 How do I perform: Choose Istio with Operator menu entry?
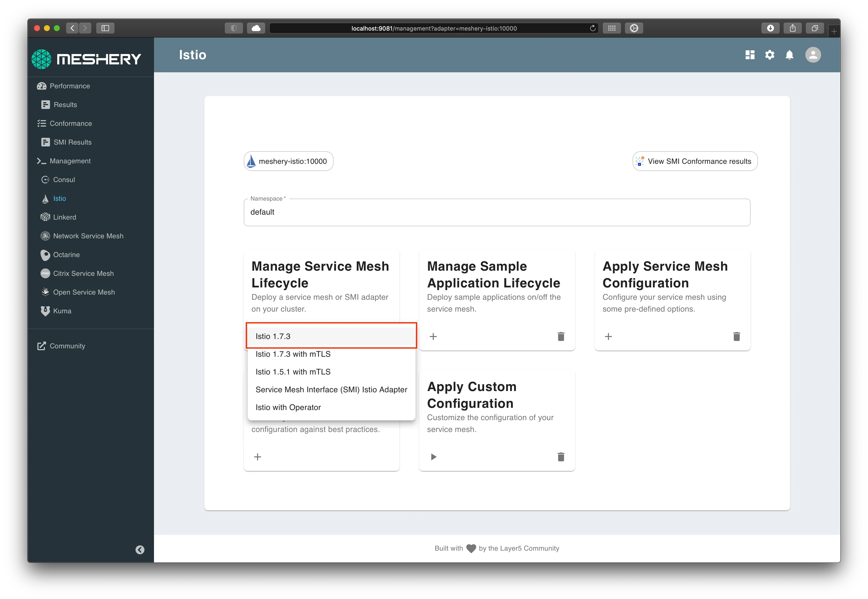click(x=288, y=407)
